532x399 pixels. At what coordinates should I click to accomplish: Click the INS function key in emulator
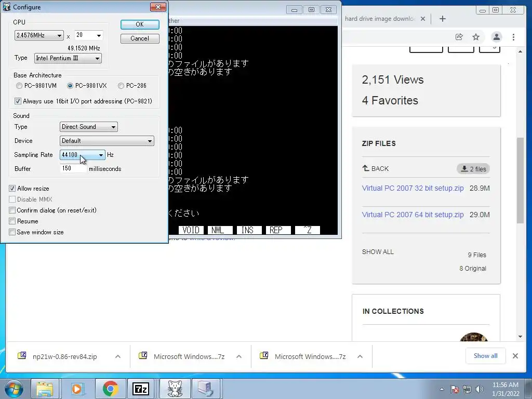(249, 230)
